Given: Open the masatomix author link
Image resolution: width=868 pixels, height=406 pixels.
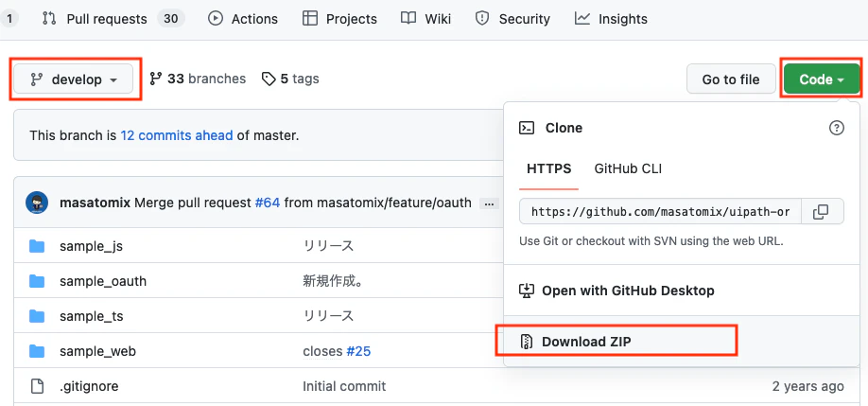Looking at the screenshot, I should (x=95, y=203).
